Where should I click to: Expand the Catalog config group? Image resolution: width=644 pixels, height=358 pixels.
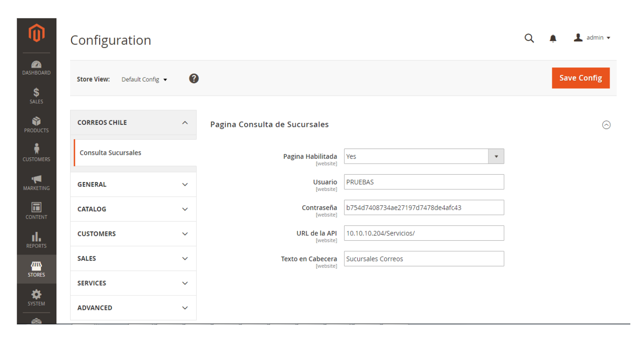[x=133, y=209]
